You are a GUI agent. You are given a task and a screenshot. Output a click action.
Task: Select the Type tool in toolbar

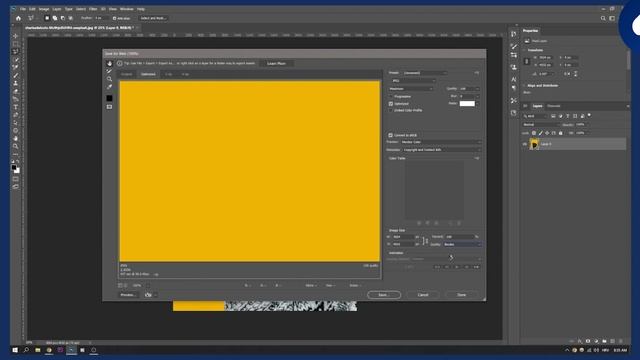(16, 107)
